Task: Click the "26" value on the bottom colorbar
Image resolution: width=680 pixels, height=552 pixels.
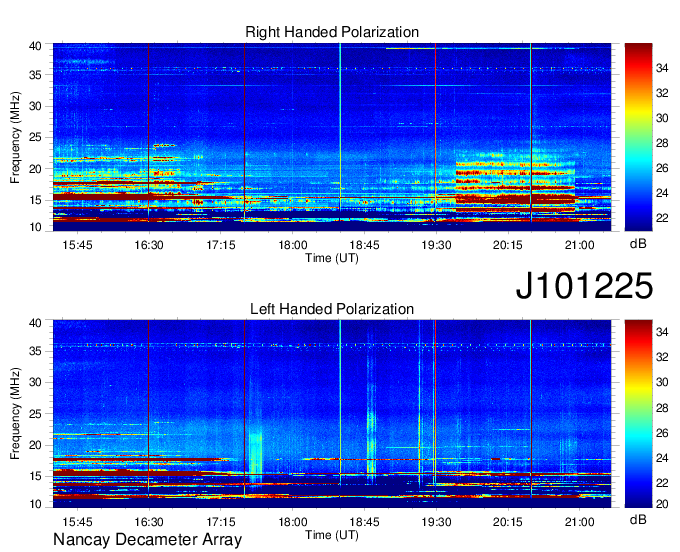Action: [662, 433]
